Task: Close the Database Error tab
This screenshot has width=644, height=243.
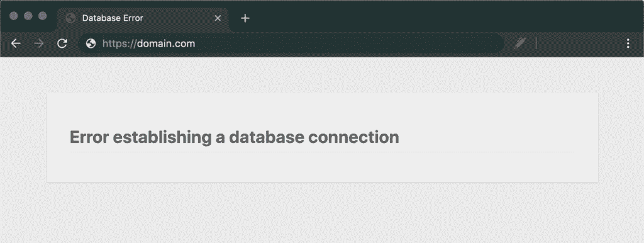Action: coord(218,18)
